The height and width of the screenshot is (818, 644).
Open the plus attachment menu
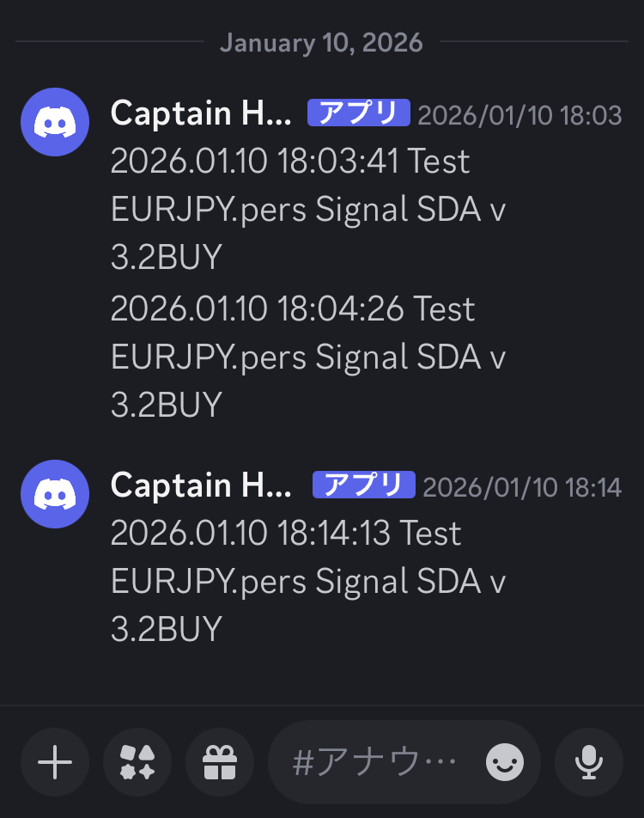click(x=55, y=762)
